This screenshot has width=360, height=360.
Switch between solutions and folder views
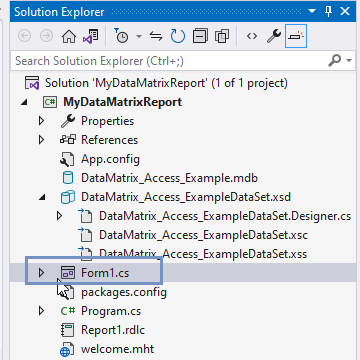(90, 36)
